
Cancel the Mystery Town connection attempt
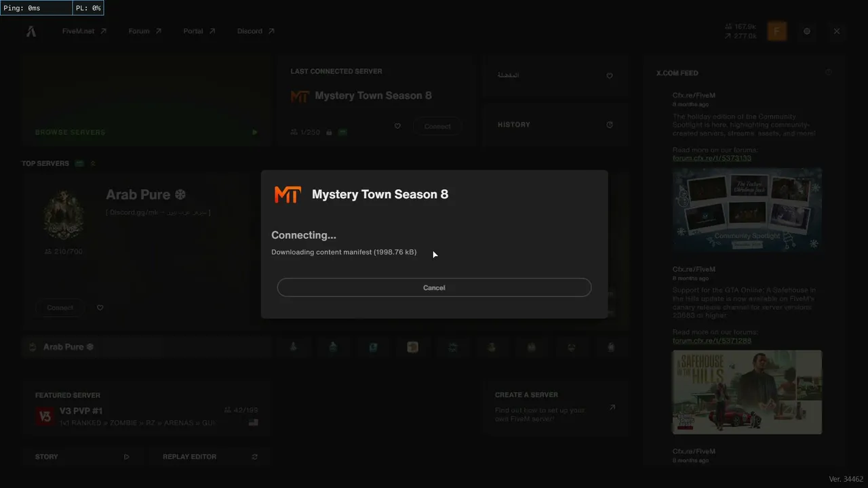tap(434, 287)
